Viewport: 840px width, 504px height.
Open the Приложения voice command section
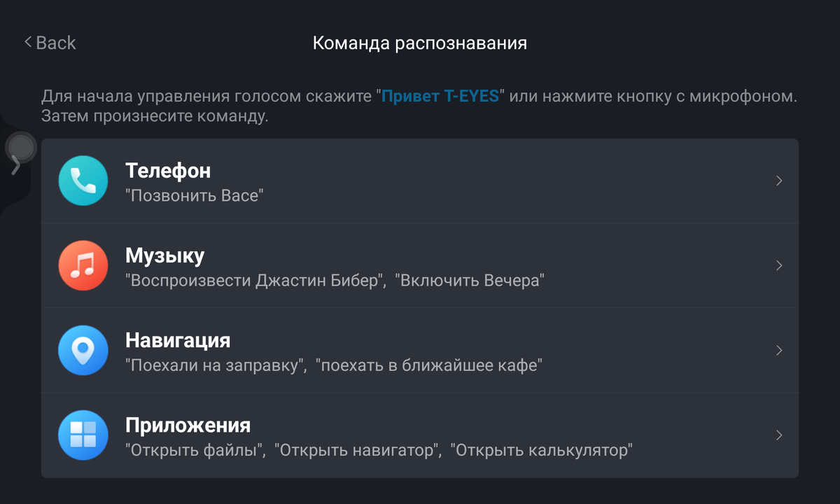tap(420, 435)
